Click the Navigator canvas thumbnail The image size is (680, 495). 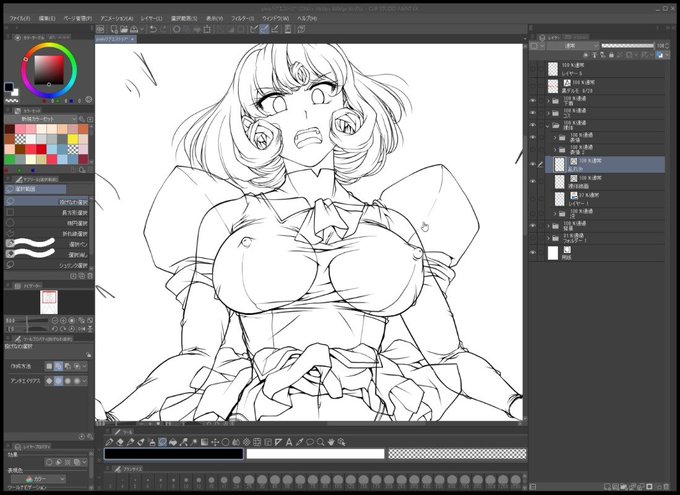(49, 302)
